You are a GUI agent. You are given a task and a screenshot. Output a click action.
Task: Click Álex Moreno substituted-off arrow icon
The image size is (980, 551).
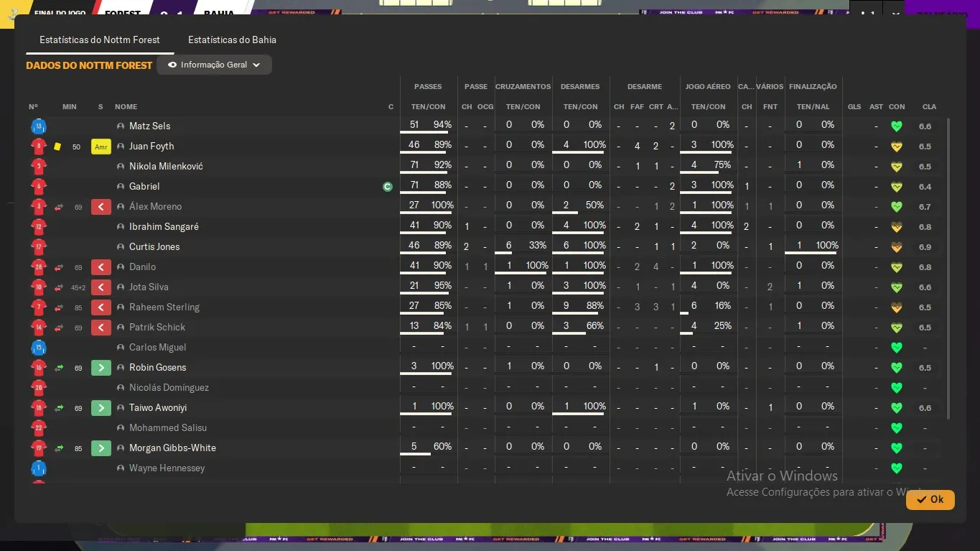click(x=59, y=207)
